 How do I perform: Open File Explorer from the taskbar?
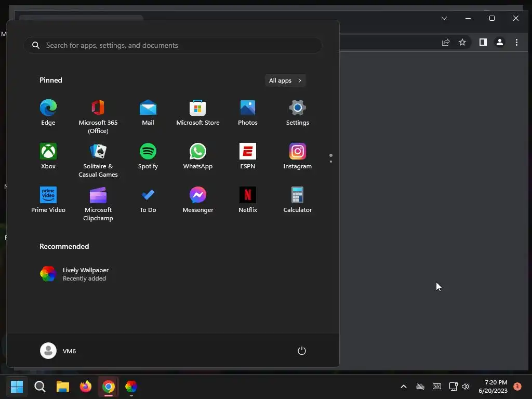pos(63,387)
